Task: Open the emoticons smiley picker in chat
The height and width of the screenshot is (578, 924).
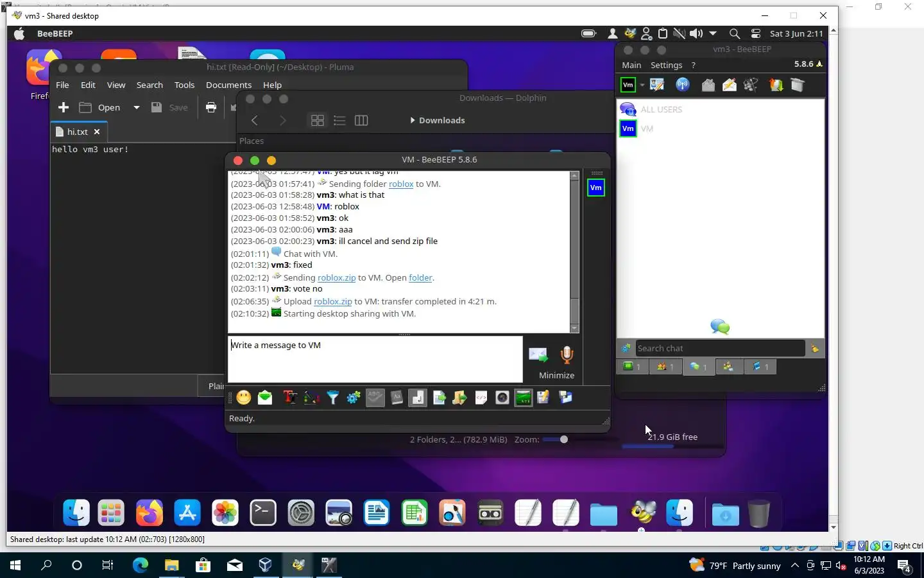Action: click(244, 398)
